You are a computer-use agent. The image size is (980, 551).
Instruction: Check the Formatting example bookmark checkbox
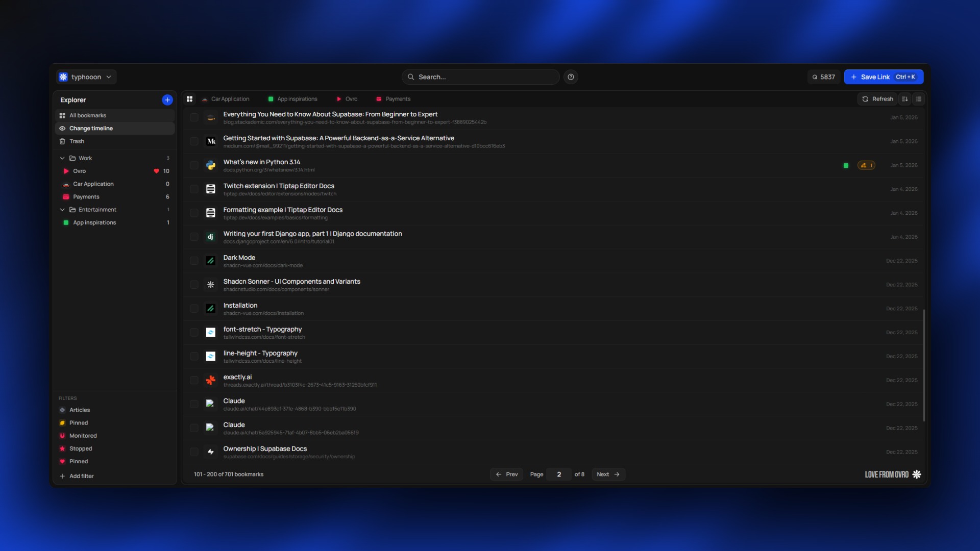(194, 213)
